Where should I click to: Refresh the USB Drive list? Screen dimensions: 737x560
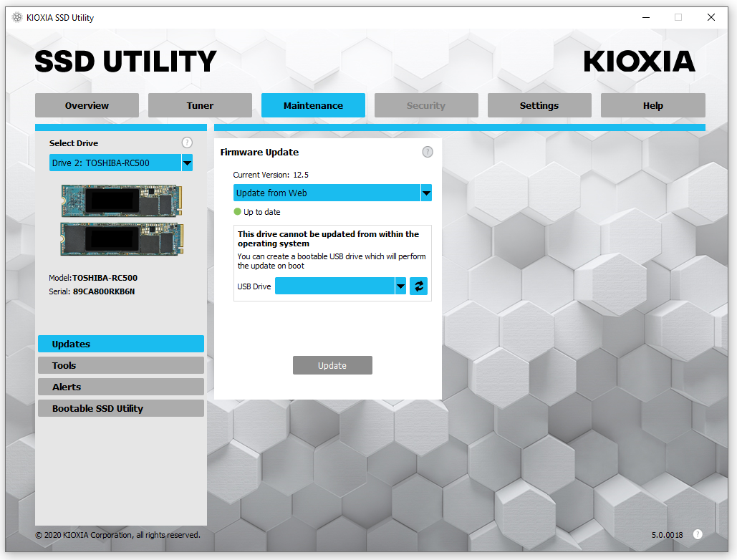[x=419, y=286]
